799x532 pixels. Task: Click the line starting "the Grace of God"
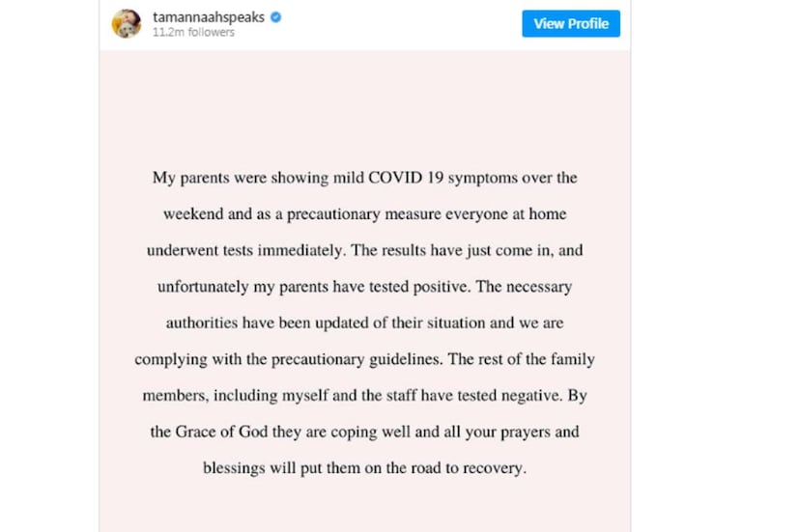(364, 432)
